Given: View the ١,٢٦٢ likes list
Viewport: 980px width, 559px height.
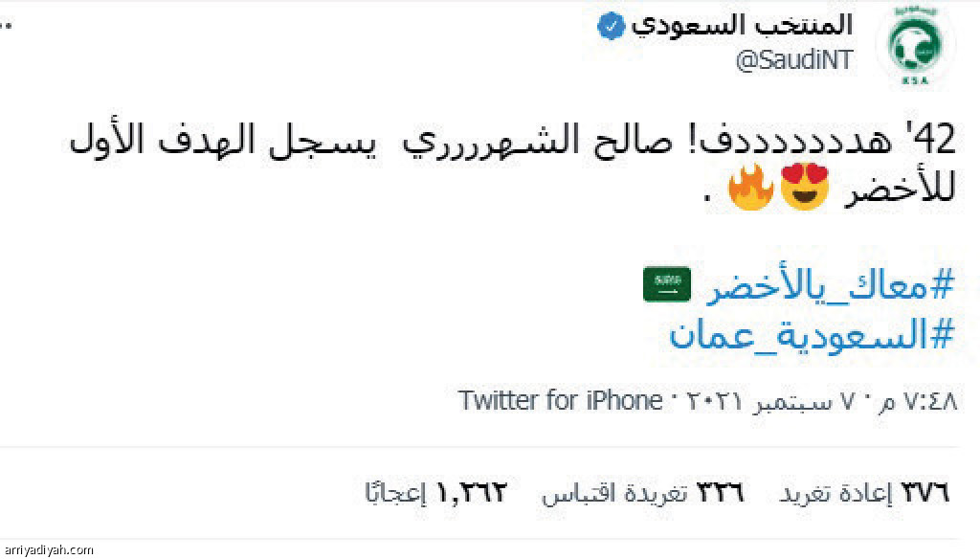Looking at the screenshot, I should pyautogui.click(x=435, y=493).
